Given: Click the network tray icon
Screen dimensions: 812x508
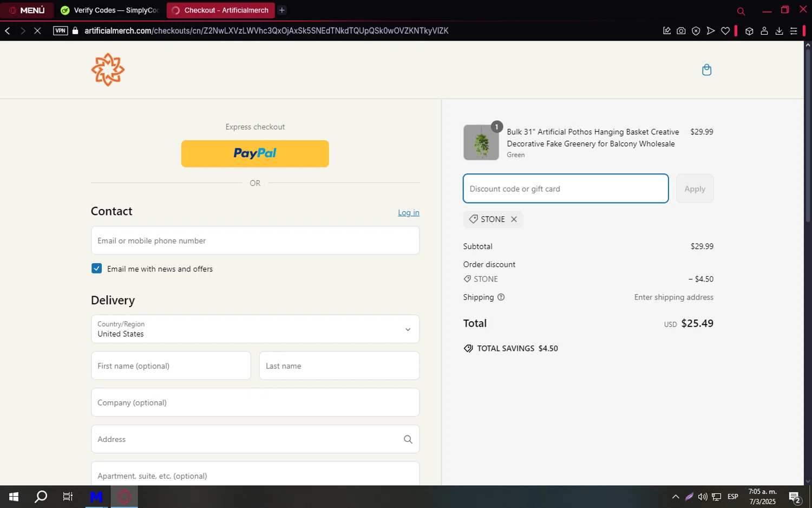Looking at the screenshot, I should 716,497.
